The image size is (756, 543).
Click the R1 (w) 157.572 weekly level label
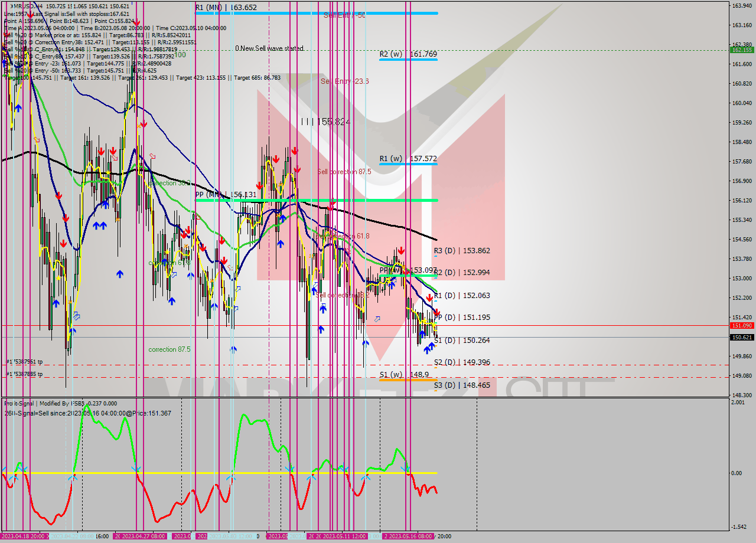[408, 159]
